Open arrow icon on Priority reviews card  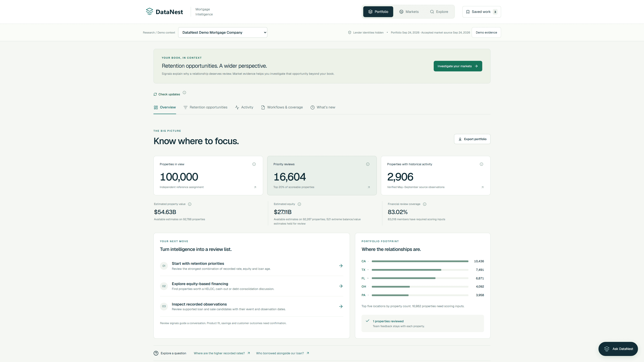click(x=369, y=187)
